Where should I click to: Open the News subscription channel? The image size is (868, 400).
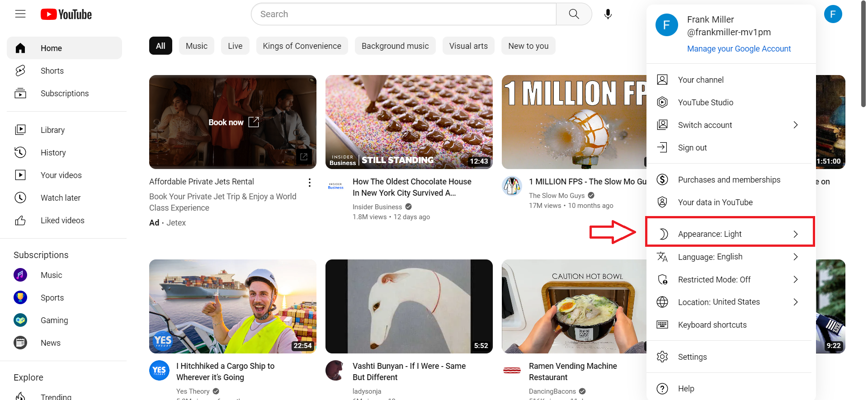(64, 343)
